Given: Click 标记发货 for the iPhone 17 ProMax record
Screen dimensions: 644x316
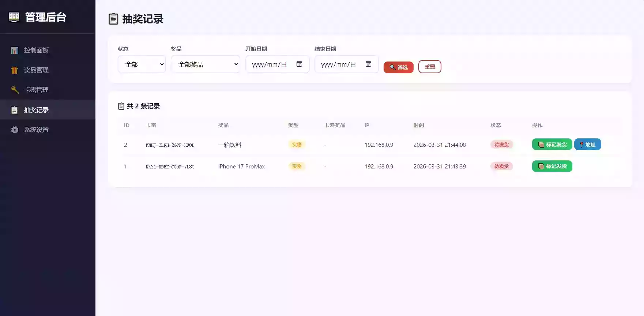Looking at the screenshot, I should click(x=552, y=166).
